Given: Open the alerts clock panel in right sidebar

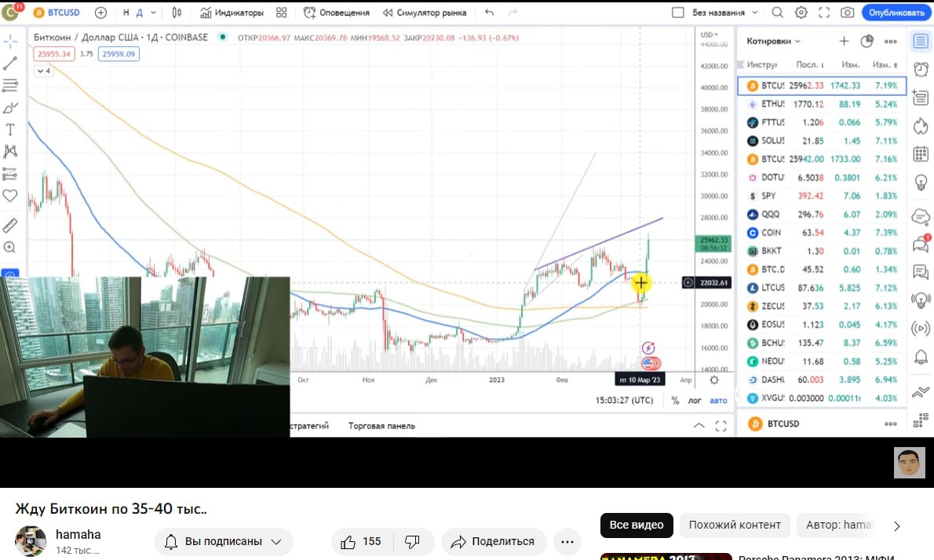Looking at the screenshot, I should 921,70.
